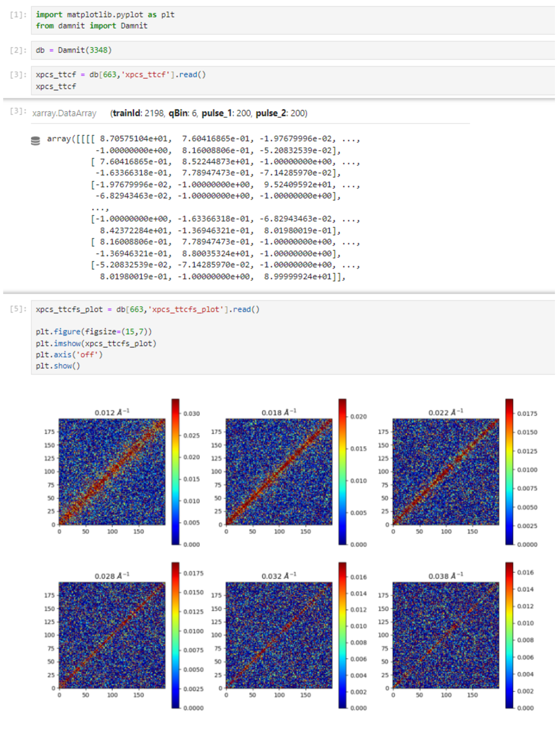Image resolution: width=560 pixels, height=731 pixels.
Task: Click the colorbar next to 0.022 Å⁻¹ plot
Action: (509, 472)
